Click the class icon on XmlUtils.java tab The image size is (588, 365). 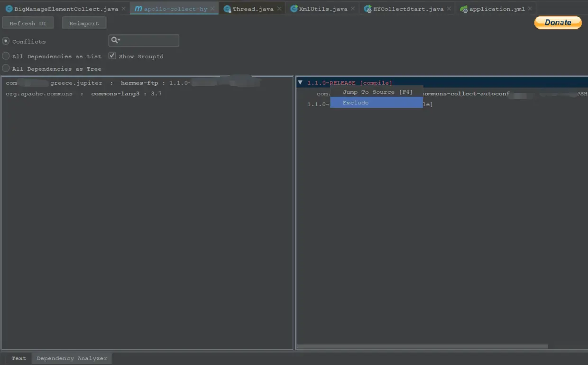(294, 9)
